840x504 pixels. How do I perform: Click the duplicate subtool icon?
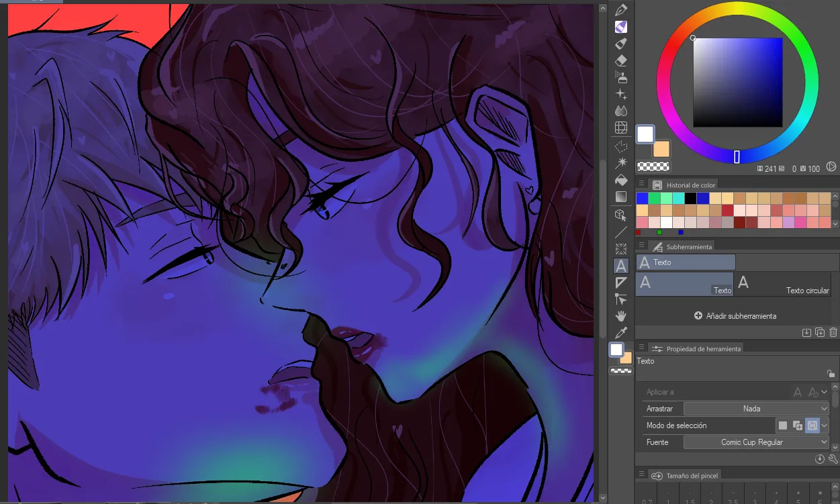tap(820, 332)
